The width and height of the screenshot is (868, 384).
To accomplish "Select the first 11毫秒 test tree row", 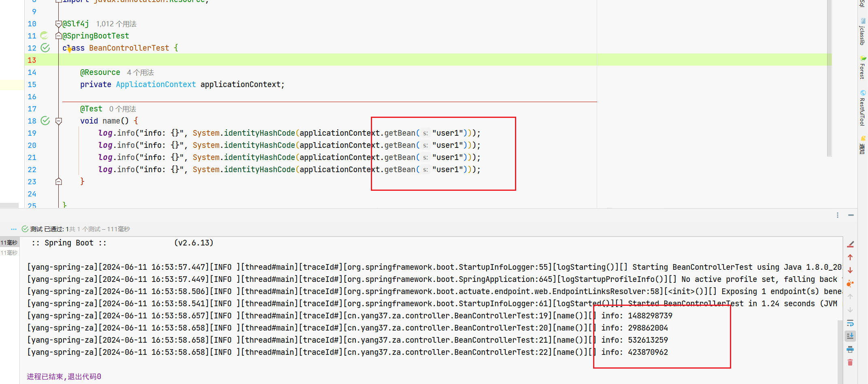I will 9,243.
